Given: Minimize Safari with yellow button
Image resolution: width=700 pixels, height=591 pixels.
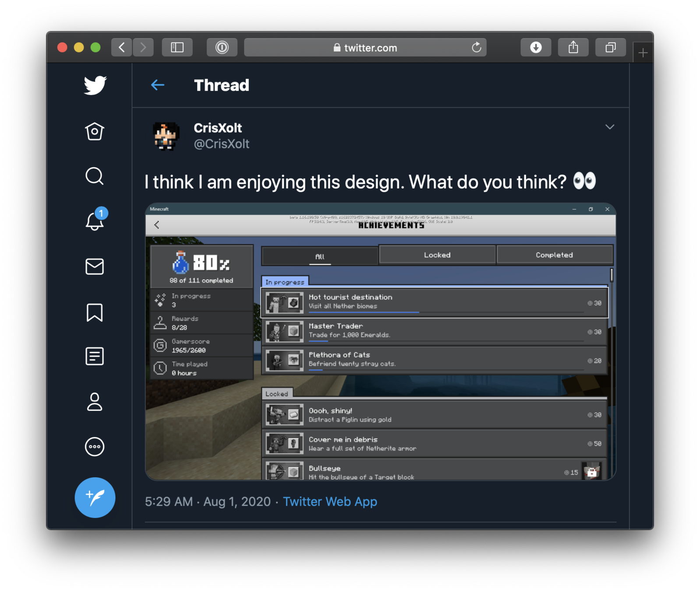Looking at the screenshot, I should [x=79, y=47].
